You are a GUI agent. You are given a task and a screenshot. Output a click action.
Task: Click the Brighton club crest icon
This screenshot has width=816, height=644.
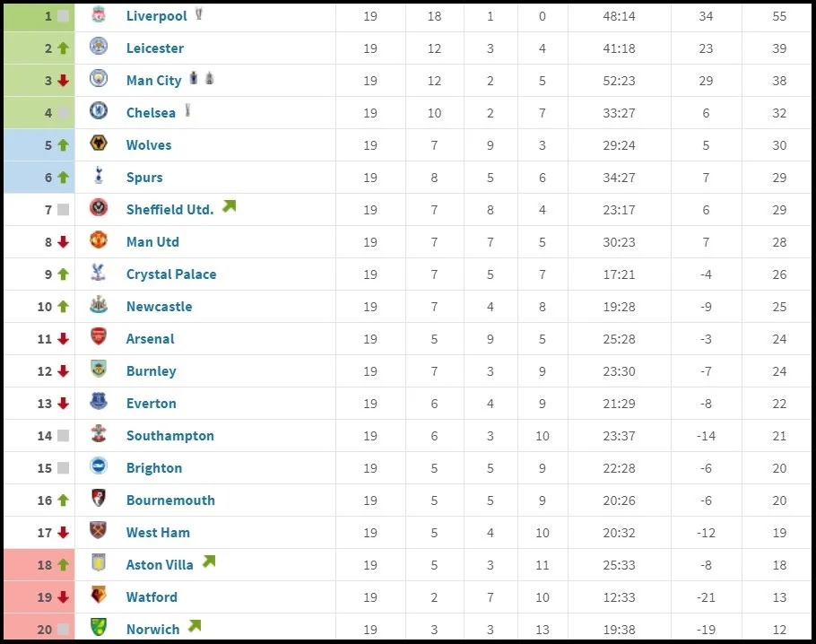tap(99, 467)
